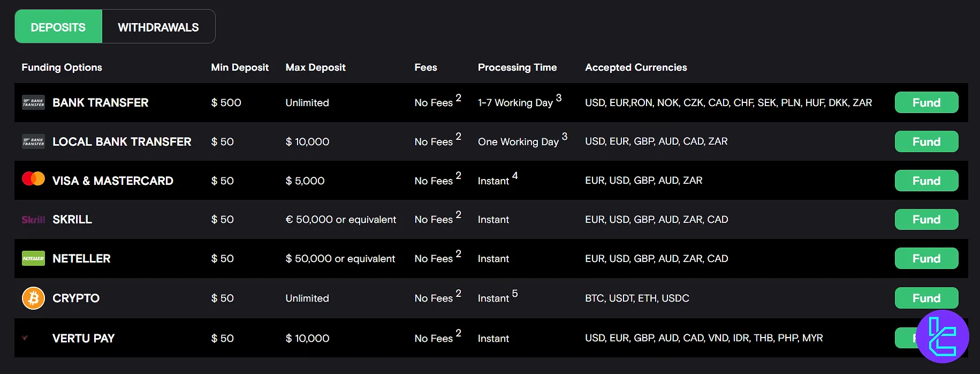The image size is (980, 374).
Task: Click the Processing Time column header
Action: tap(517, 68)
